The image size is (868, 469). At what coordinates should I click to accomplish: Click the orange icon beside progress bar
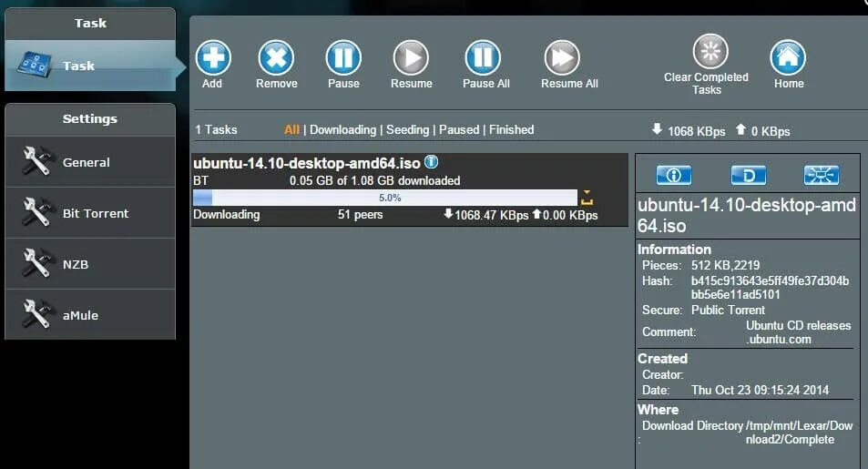(x=587, y=197)
